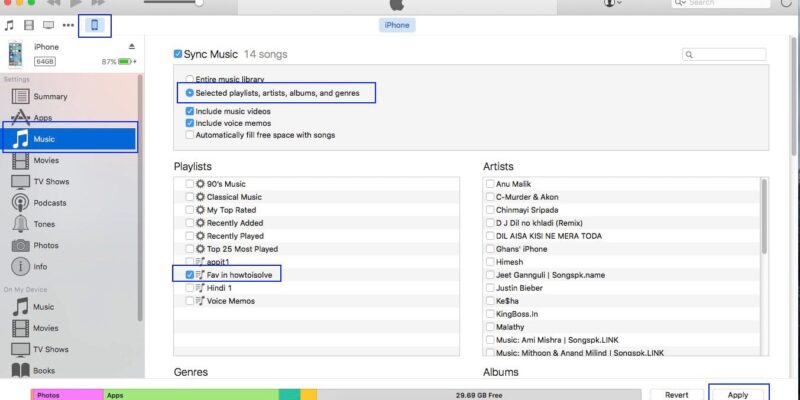Check the Hindi 1 playlist
The height and width of the screenshot is (400, 800).
tap(189, 288)
